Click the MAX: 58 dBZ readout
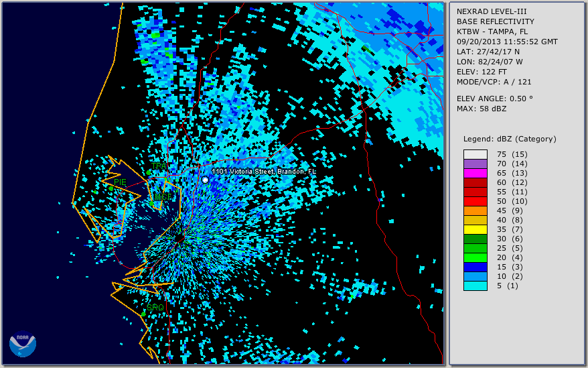 (x=482, y=109)
